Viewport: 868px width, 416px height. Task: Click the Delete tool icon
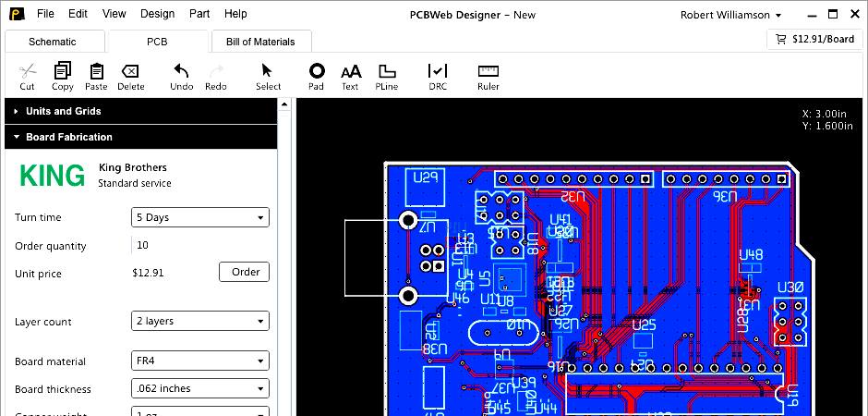click(130, 71)
